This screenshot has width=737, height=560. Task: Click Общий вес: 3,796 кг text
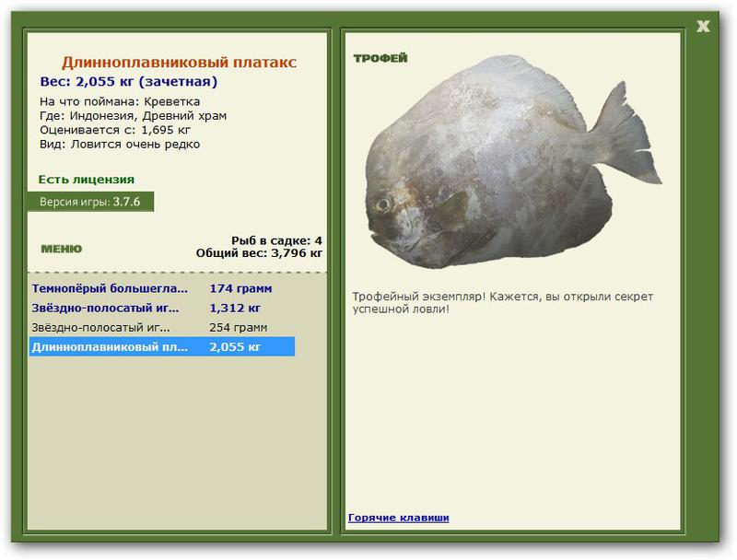pos(260,253)
